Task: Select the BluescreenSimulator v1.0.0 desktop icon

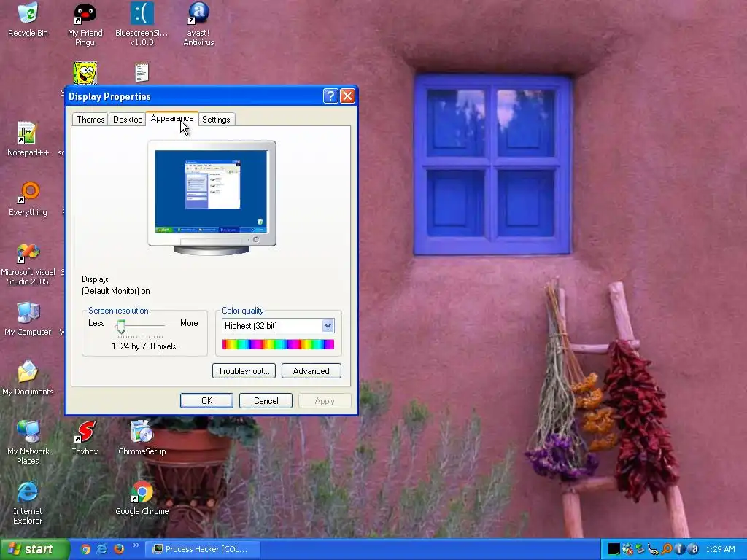Action: tap(142, 24)
